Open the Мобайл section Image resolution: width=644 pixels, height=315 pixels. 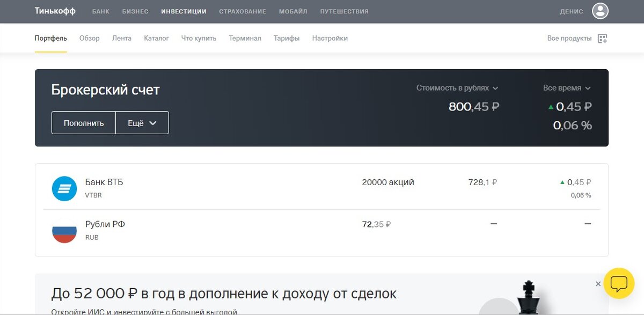coord(293,11)
